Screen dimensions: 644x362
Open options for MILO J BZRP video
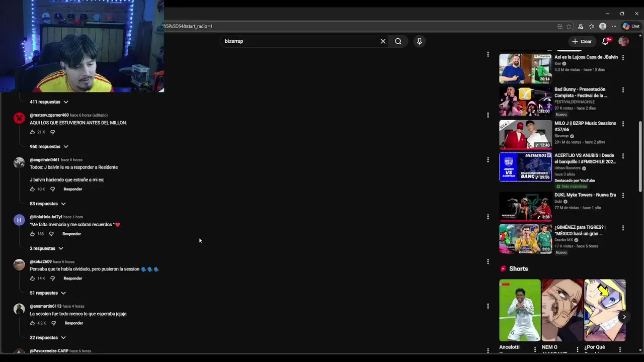623,124
